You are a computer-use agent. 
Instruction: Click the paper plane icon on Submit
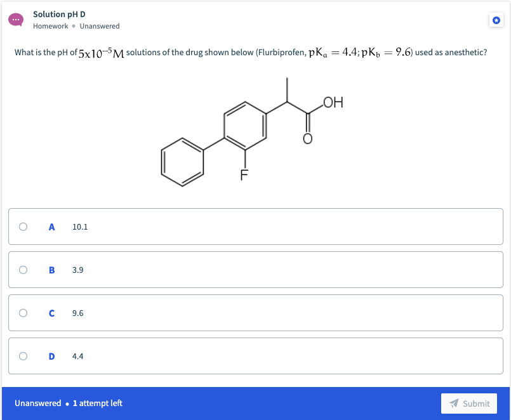click(x=455, y=404)
